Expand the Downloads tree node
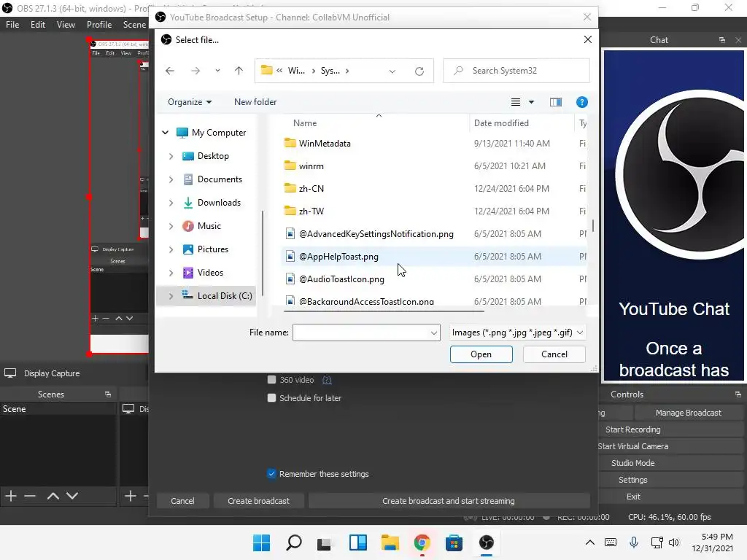The width and height of the screenshot is (747, 560). pyautogui.click(x=171, y=203)
